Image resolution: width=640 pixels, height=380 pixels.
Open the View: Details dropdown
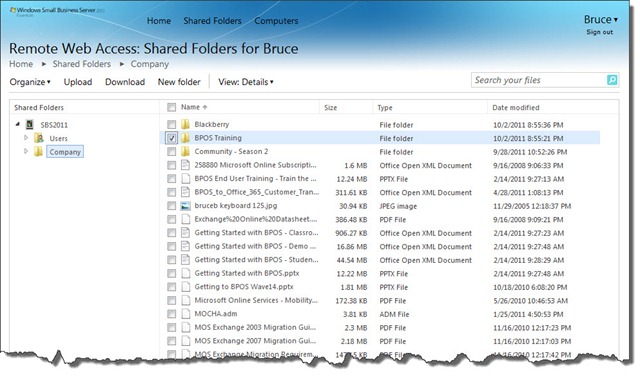[246, 82]
